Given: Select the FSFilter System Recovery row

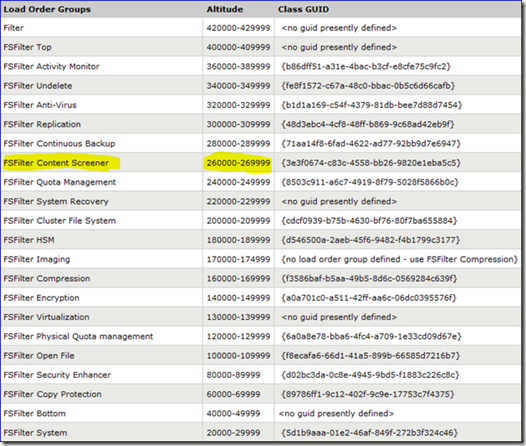Looking at the screenshot, I should [261, 201].
